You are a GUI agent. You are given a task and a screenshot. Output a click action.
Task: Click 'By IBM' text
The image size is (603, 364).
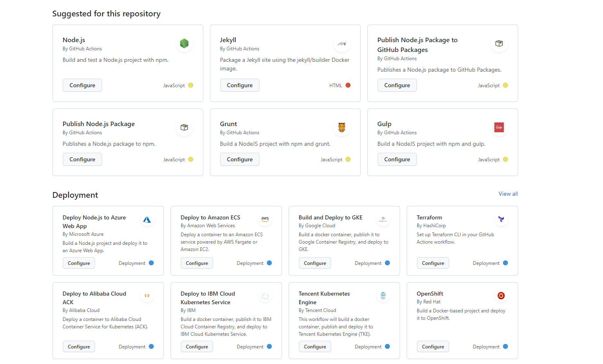(x=188, y=310)
